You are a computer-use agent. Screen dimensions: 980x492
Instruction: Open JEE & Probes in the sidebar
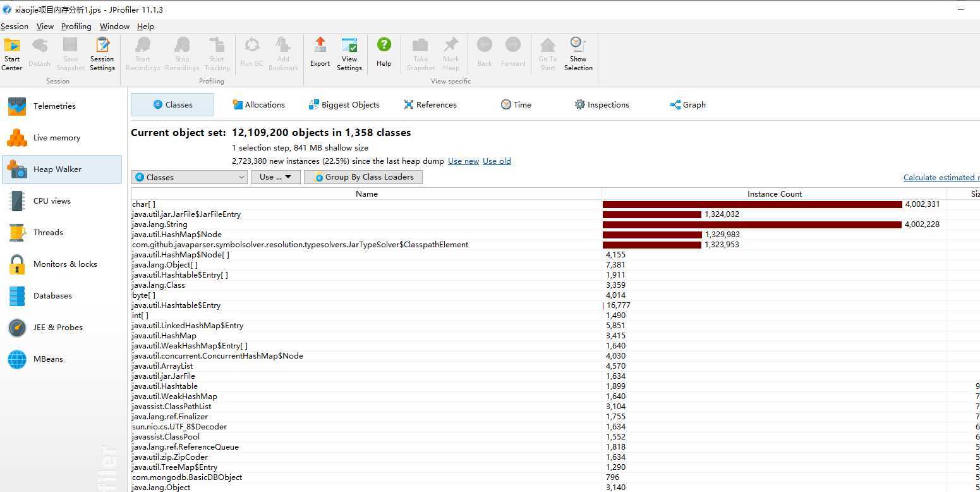[x=62, y=328]
